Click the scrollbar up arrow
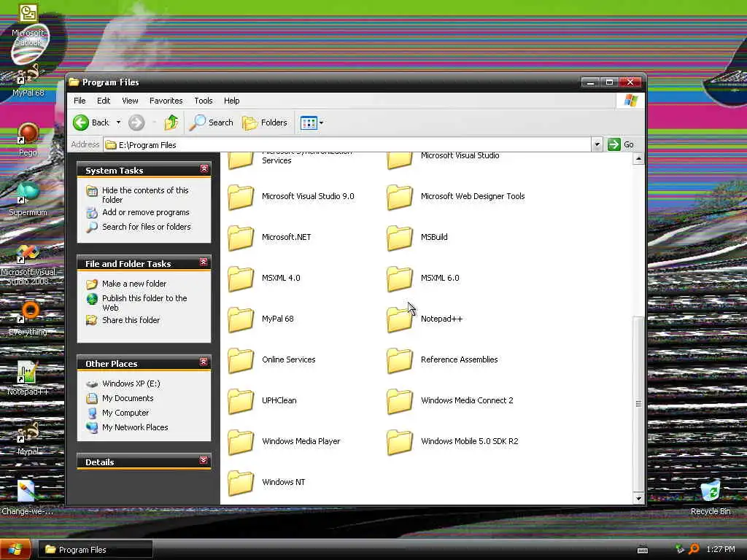The width and height of the screenshot is (747, 560). [638, 158]
